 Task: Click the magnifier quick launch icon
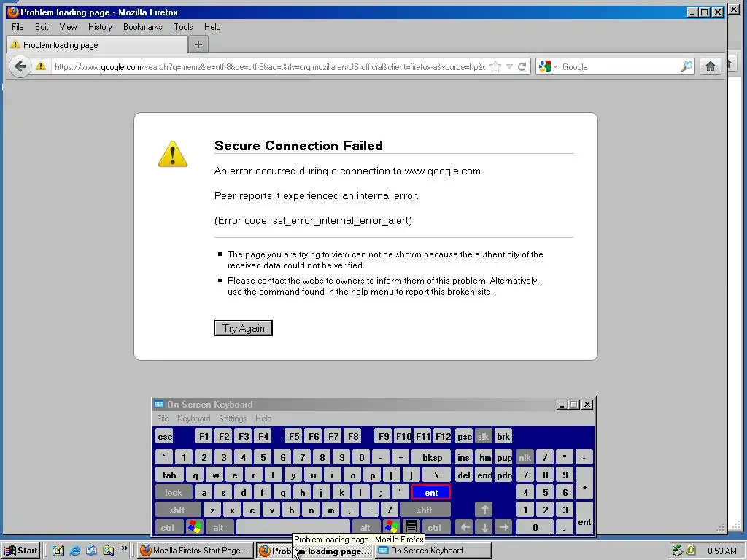108,551
